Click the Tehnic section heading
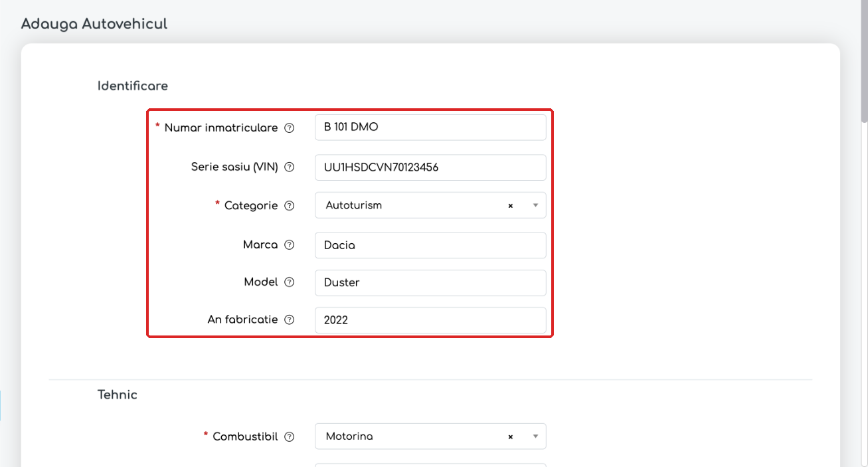The height and width of the screenshot is (467, 868). pos(118,395)
